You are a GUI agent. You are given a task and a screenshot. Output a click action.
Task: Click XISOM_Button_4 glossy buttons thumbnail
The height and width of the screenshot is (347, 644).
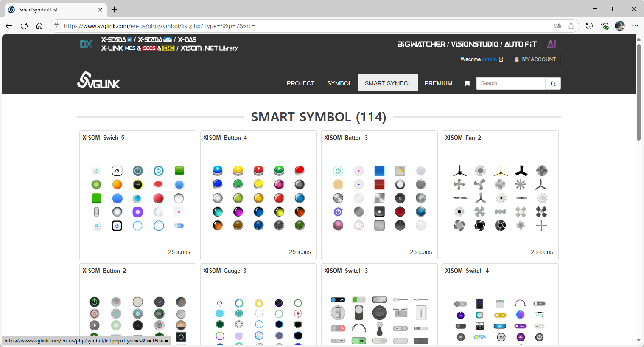pos(258,198)
